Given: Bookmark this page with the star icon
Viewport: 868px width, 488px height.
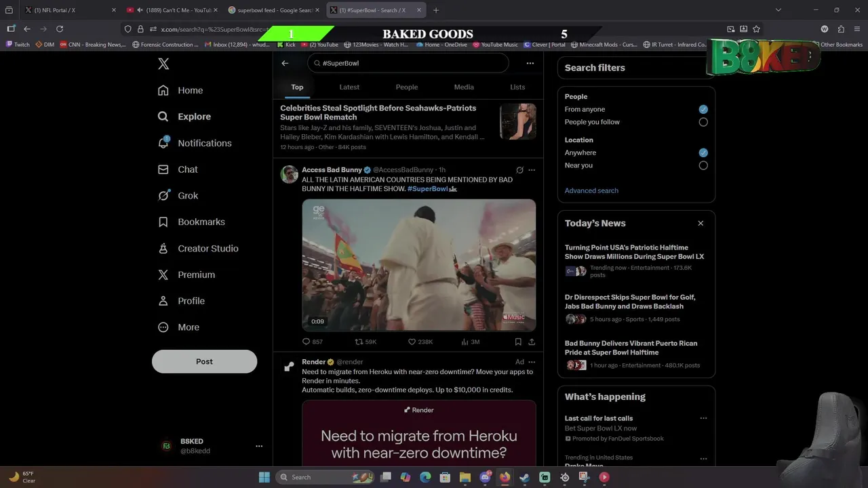Looking at the screenshot, I should tap(756, 28).
